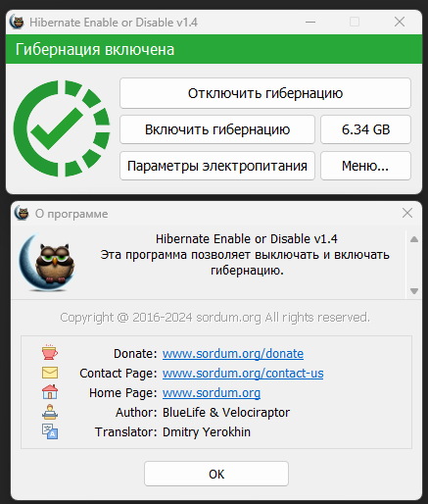Viewport: 428px width, 504px height.
Task: Click the green checkmark hibernation status icon
Action: (62, 128)
